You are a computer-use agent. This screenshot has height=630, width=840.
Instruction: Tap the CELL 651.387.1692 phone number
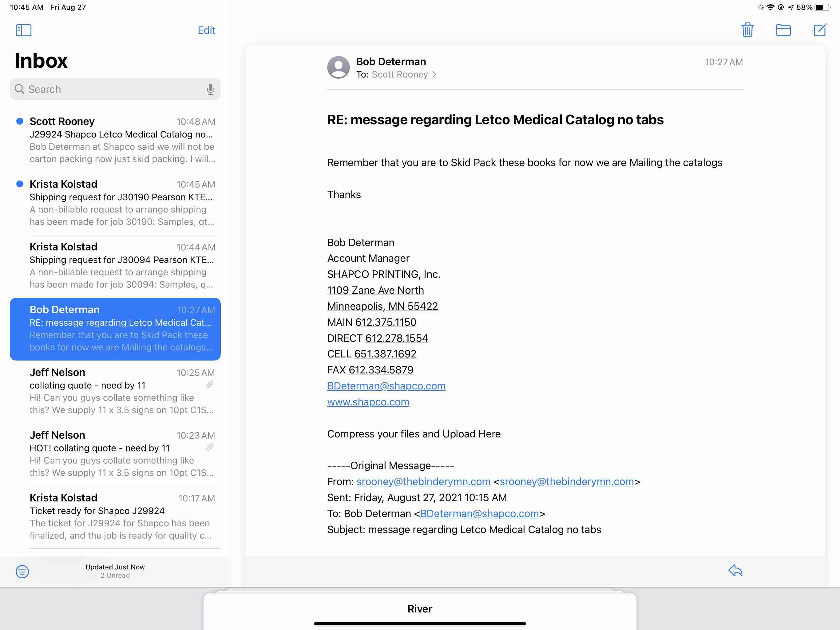pos(385,354)
